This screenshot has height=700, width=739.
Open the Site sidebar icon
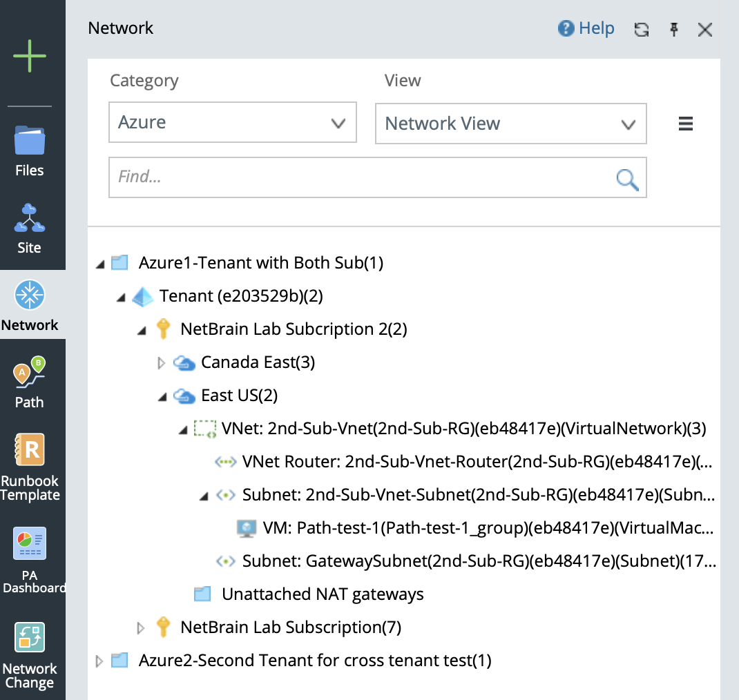click(x=30, y=227)
